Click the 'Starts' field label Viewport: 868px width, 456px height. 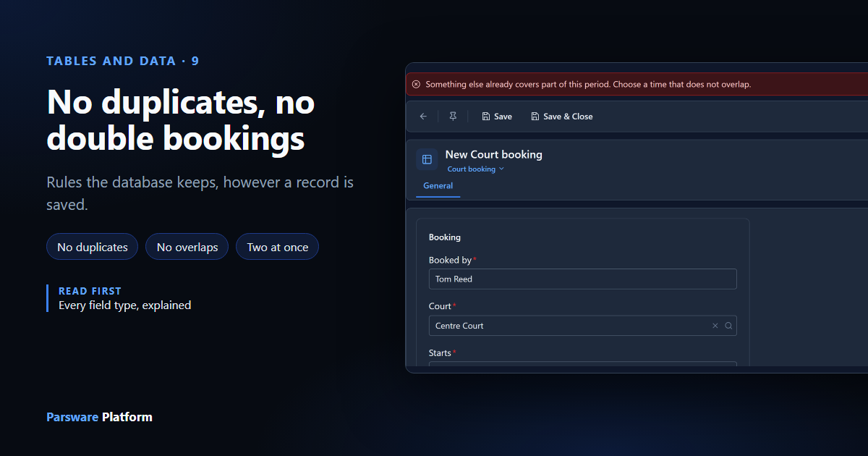point(440,353)
